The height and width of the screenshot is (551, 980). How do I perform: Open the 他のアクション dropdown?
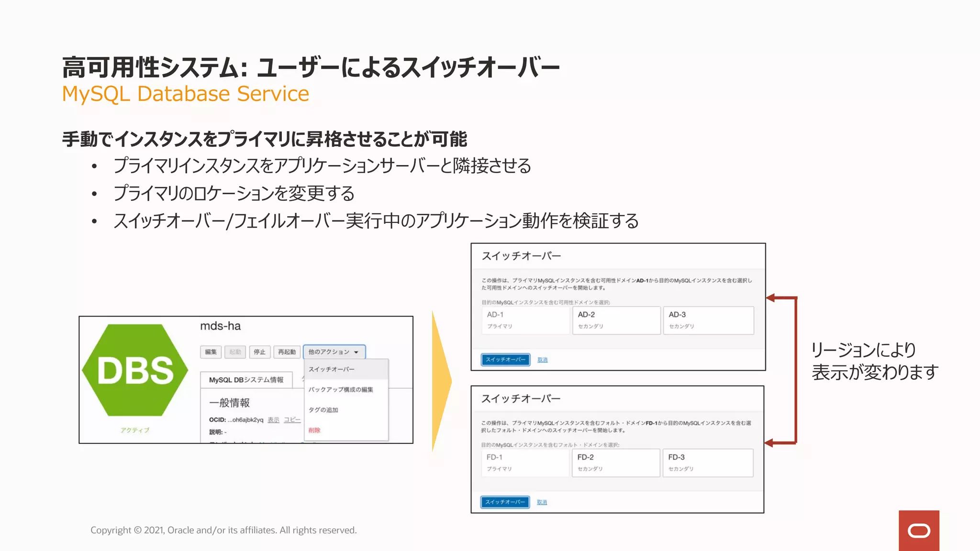point(334,352)
